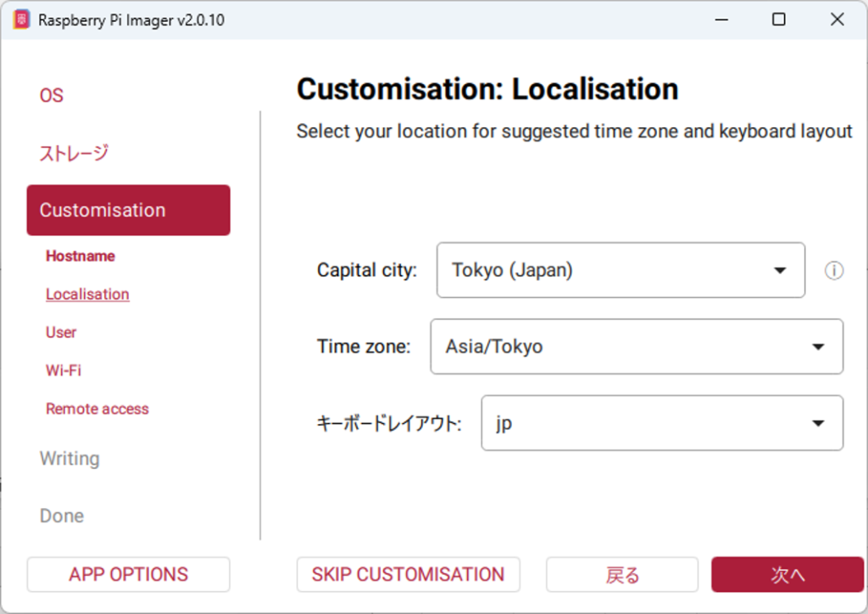Click the Customisation: Localisation heading

tap(487, 89)
